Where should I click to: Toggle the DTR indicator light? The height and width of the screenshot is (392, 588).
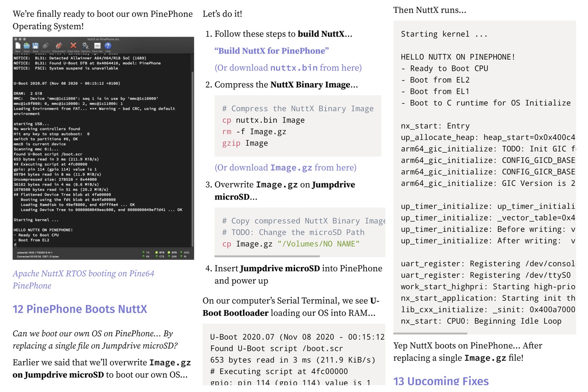click(x=169, y=252)
